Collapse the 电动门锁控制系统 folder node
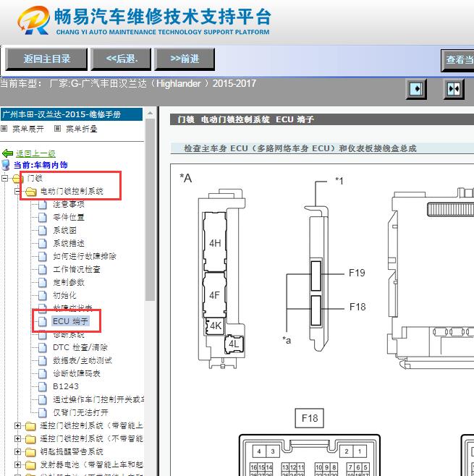 (17, 191)
